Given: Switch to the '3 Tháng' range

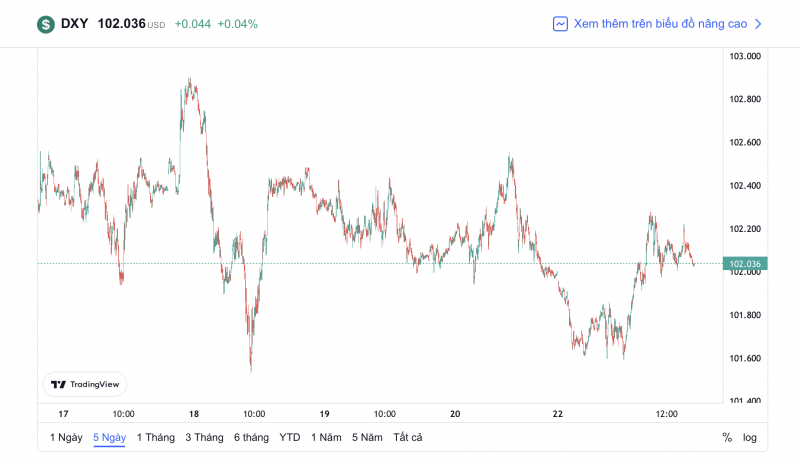Looking at the screenshot, I should coord(204,437).
